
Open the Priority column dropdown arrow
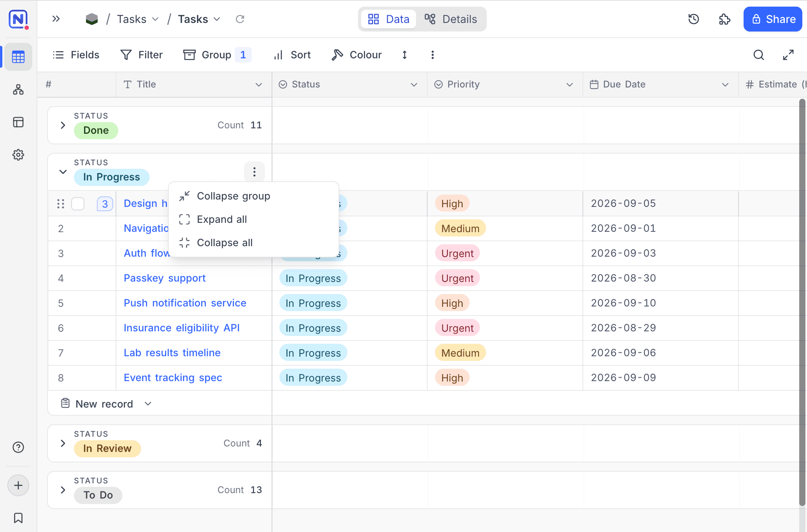pos(570,84)
